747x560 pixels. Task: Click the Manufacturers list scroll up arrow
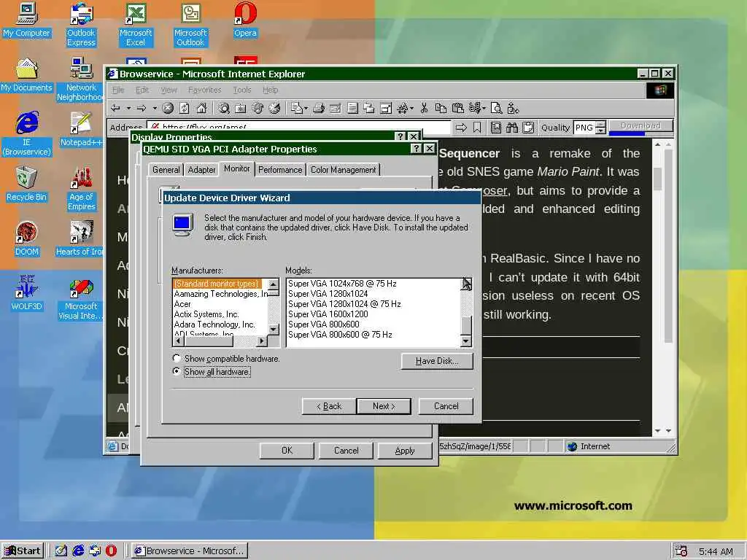tap(274, 285)
